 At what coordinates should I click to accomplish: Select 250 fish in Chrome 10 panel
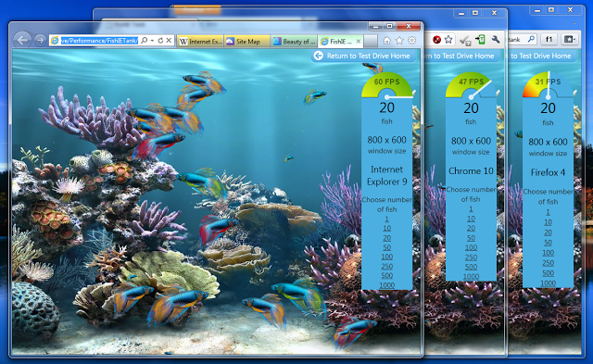(471, 257)
